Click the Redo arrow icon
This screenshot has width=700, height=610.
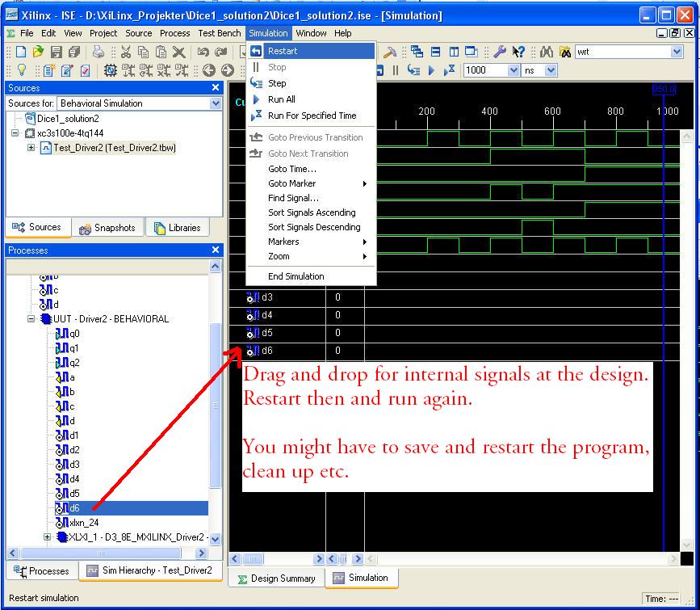click(x=220, y=52)
